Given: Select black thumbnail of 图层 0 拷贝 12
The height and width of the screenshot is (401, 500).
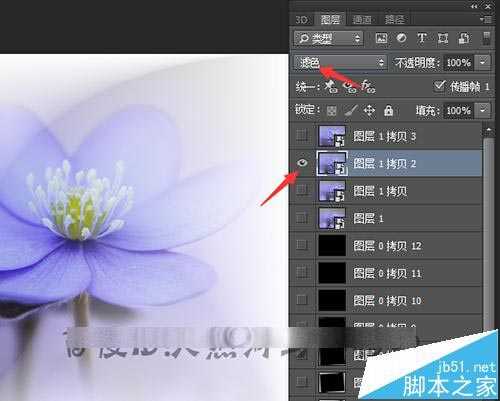Looking at the screenshot, I should 332,246.
